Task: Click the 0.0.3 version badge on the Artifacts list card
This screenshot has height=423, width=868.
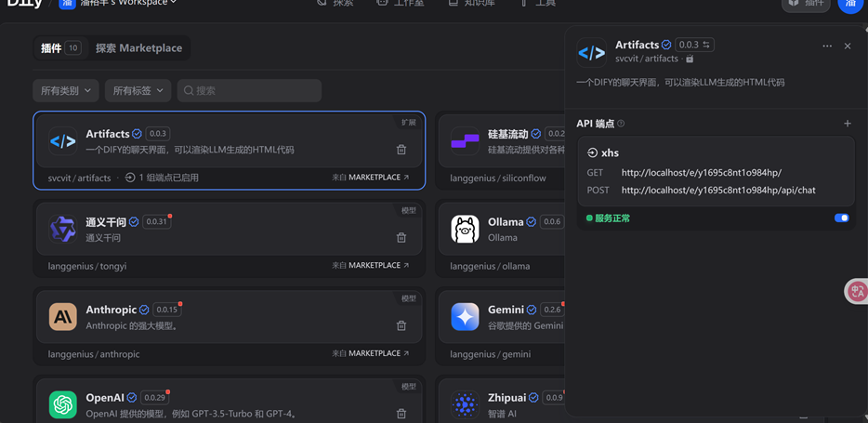Action: (158, 134)
